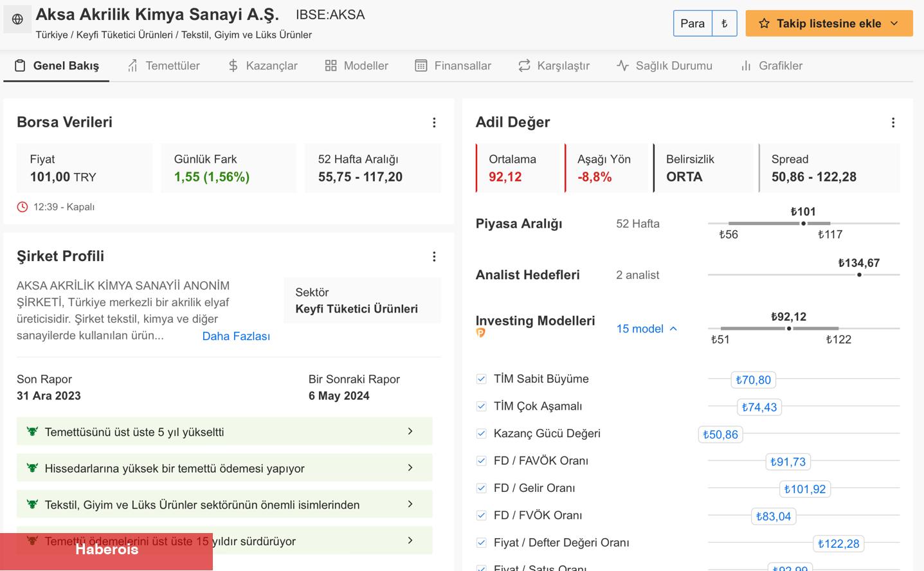Click the Temettüler tab icon
Image resolution: width=924 pixels, height=571 pixels.
click(x=132, y=66)
